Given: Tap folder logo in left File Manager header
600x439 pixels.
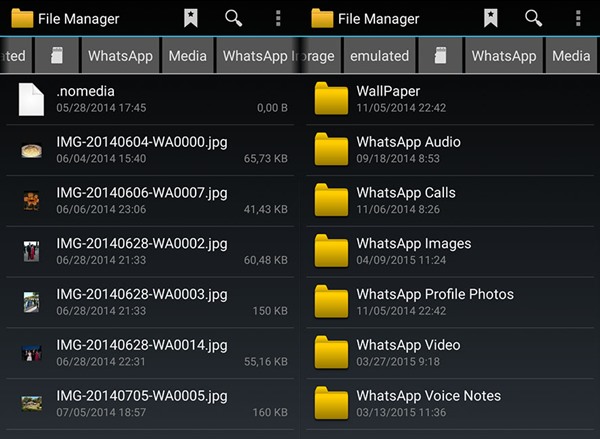Looking at the screenshot, I should pos(22,18).
